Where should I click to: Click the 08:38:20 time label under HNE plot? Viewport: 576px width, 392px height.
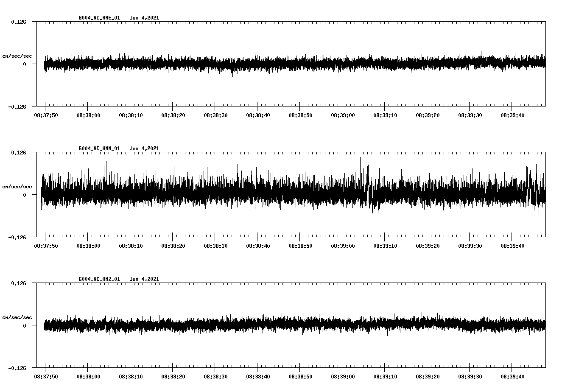click(173, 115)
